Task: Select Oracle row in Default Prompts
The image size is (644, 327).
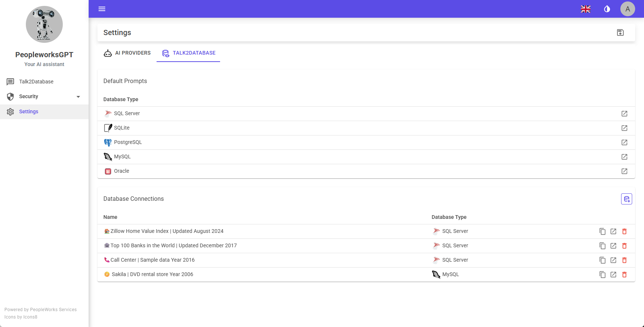Action: (366, 171)
